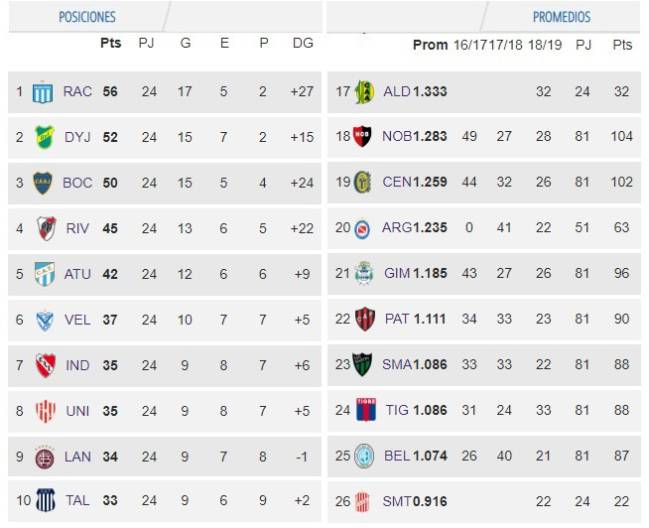Click the Talleres striped crest icon
Screen dimensions: 649x528
tap(45, 500)
